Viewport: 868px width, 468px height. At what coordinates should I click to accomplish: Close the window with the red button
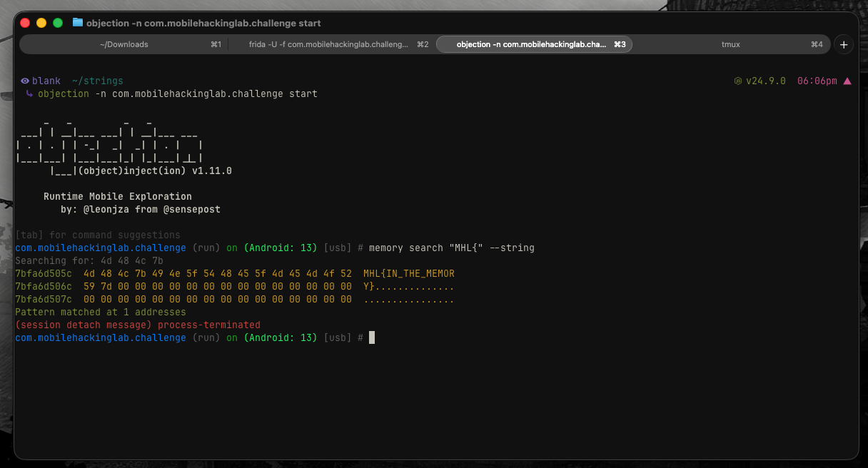[25, 23]
